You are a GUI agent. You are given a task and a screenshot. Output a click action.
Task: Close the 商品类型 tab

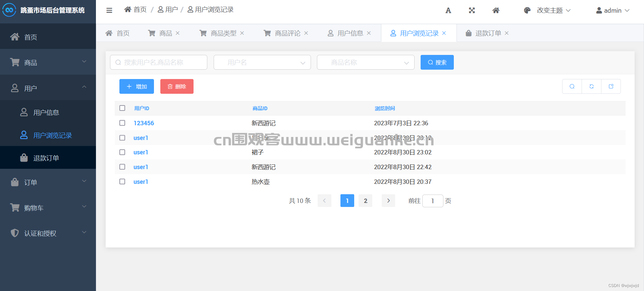click(x=242, y=33)
